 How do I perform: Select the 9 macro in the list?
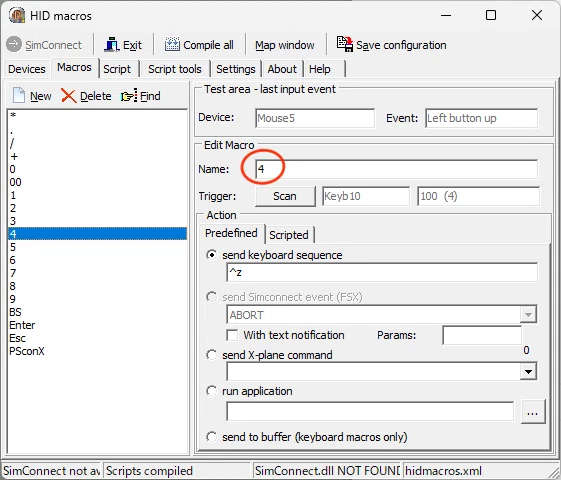[97, 299]
